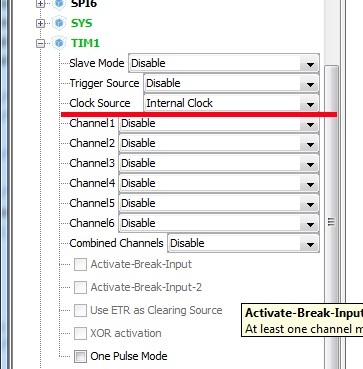Image resolution: width=363 pixels, height=369 pixels.
Task: Click the Activate-Break-Input tooltip popup
Action: click(302, 320)
